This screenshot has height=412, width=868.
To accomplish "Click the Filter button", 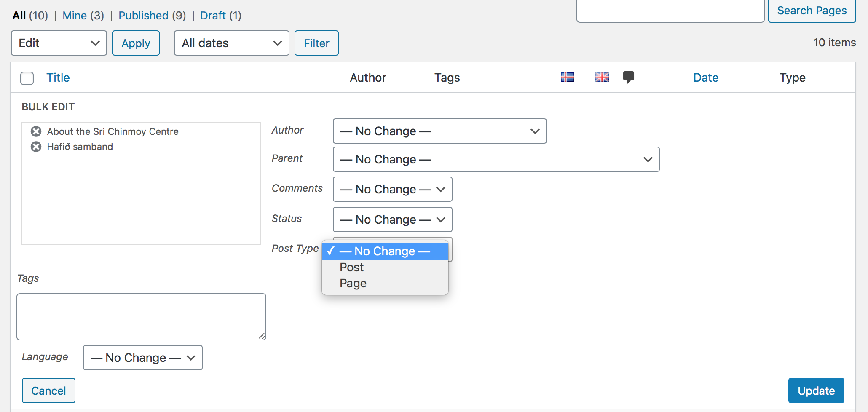I will [316, 43].
